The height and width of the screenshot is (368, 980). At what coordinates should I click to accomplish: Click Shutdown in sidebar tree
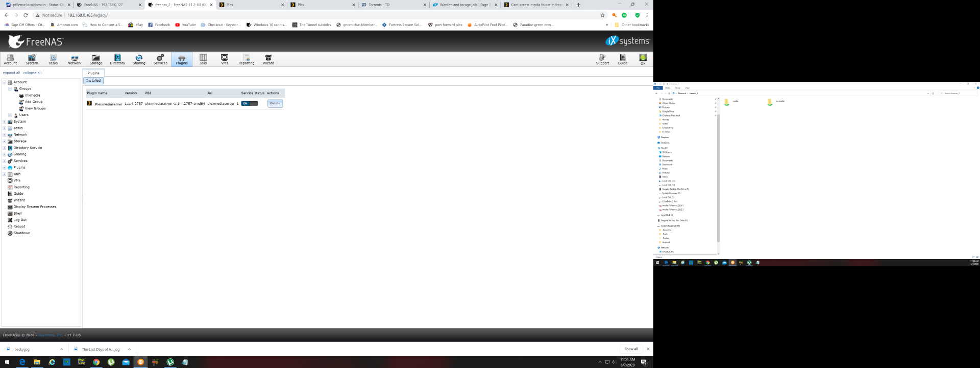(x=19, y=233)
